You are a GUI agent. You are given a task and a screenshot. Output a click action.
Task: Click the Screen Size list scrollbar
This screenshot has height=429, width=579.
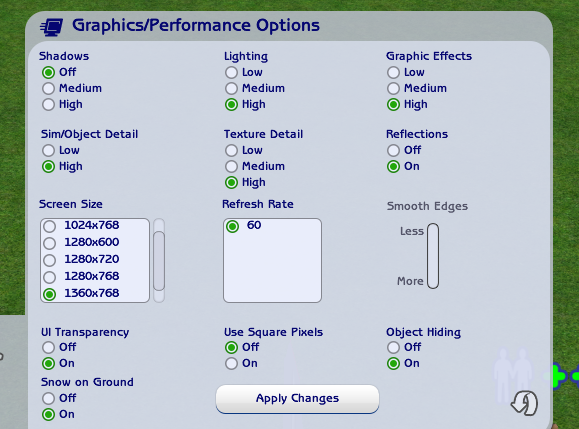pyautogui.click(x=159, y=261)
